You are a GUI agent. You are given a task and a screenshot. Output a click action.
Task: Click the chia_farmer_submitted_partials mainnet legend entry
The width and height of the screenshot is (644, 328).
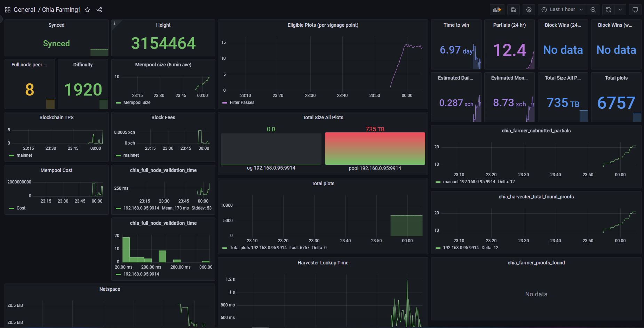pos(469,182)
